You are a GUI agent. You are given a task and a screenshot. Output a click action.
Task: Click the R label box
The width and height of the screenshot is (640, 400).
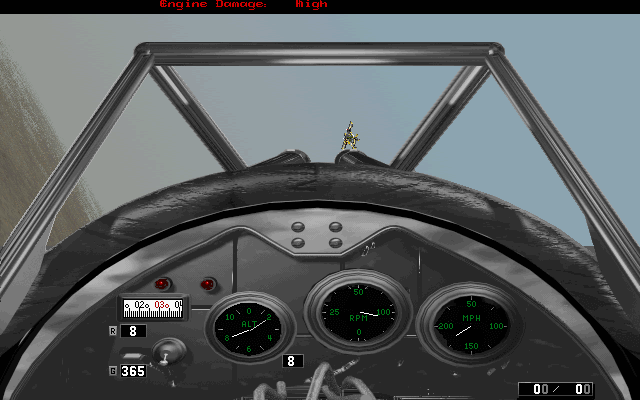(113, 331)
